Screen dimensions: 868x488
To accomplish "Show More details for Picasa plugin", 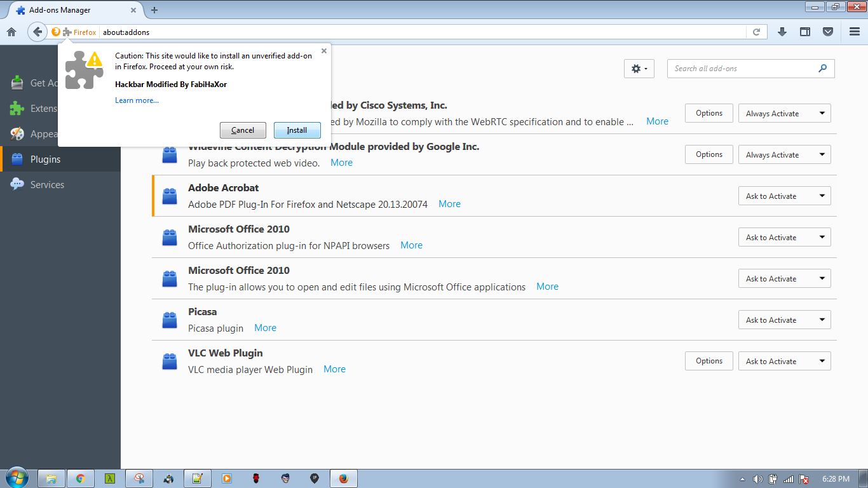I will [265, 327].
